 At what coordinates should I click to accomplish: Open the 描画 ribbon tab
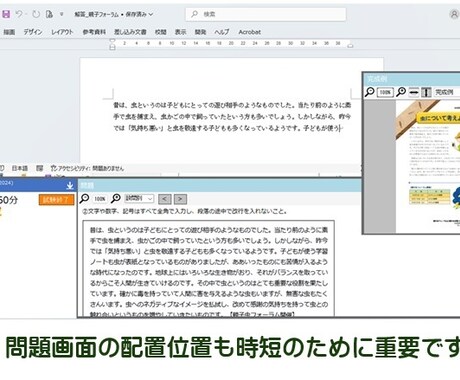point(9,32)
